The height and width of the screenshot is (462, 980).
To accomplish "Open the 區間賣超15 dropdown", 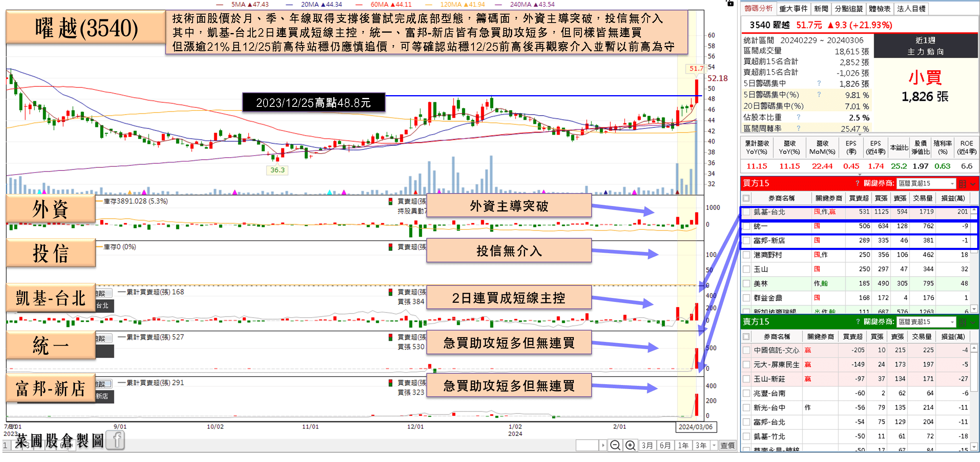I will [x=926, y=322].
